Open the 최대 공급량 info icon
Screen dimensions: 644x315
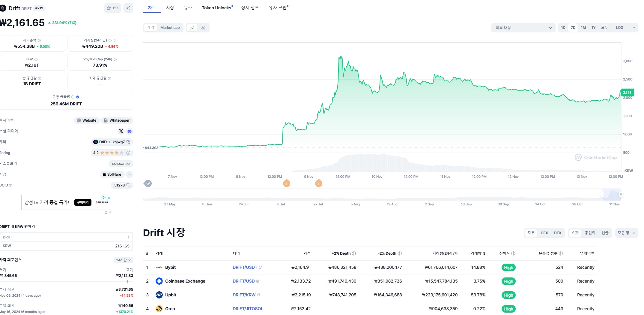109,78
